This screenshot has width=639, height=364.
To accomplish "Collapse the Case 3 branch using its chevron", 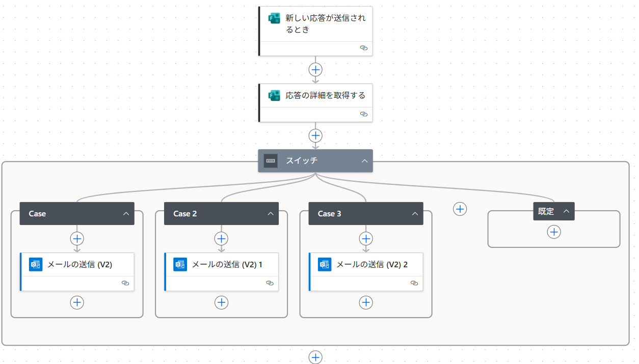I will (x=415, y=214).
